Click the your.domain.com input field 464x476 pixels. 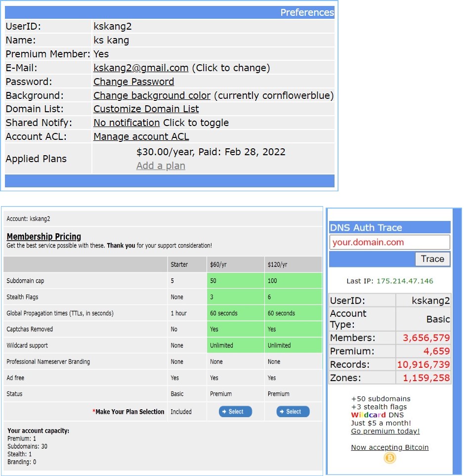[389, 242]
